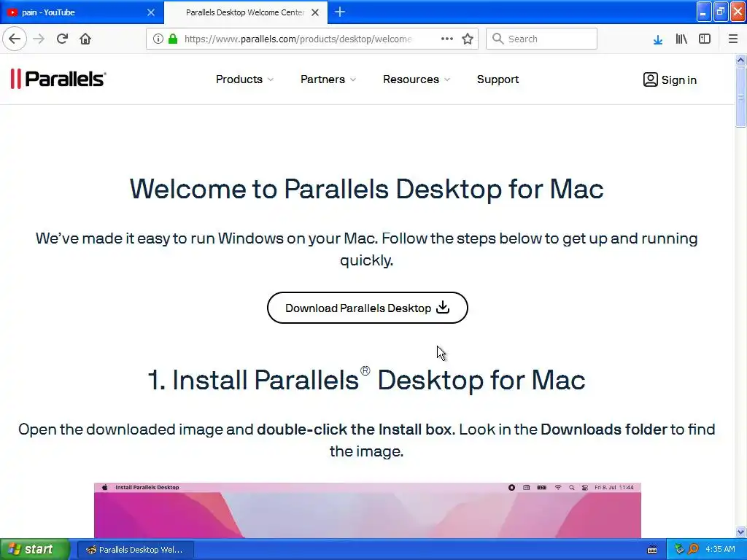Click the keyboard icon in taskbar
The image size is (747, 560).
[652, 550]
